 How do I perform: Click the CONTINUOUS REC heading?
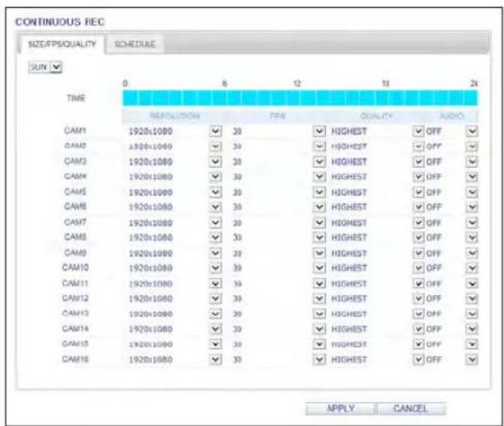point(60,22)
